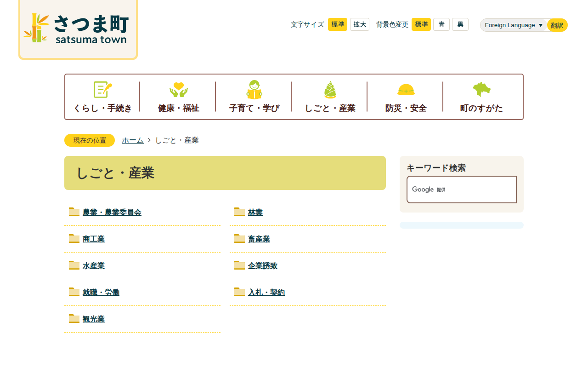Image resolution: width=588 pixels, height=368 pixels.
Task: Click the folder icon beside 入札・契約
Action: [240, 292]
